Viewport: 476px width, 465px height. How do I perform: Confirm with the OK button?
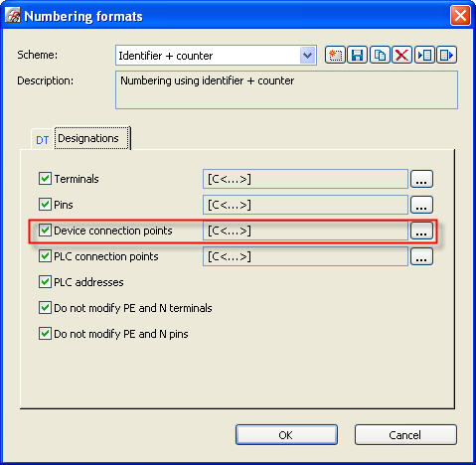click(286, 435)
